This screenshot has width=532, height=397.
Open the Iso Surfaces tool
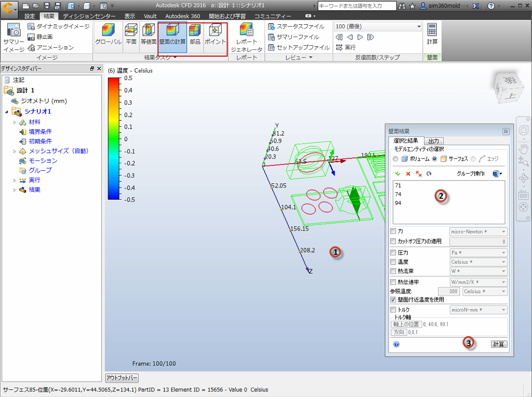pyautogui.click(x=148, y=34)
